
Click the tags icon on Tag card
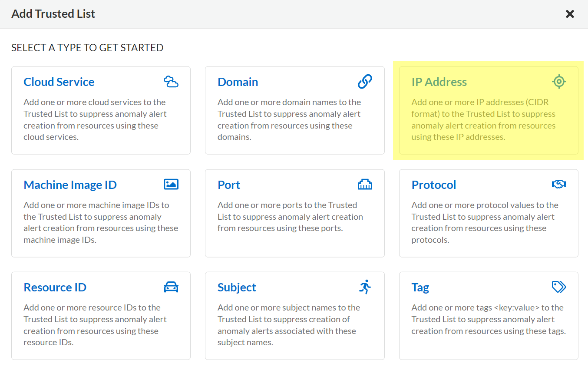click(559, 287)
